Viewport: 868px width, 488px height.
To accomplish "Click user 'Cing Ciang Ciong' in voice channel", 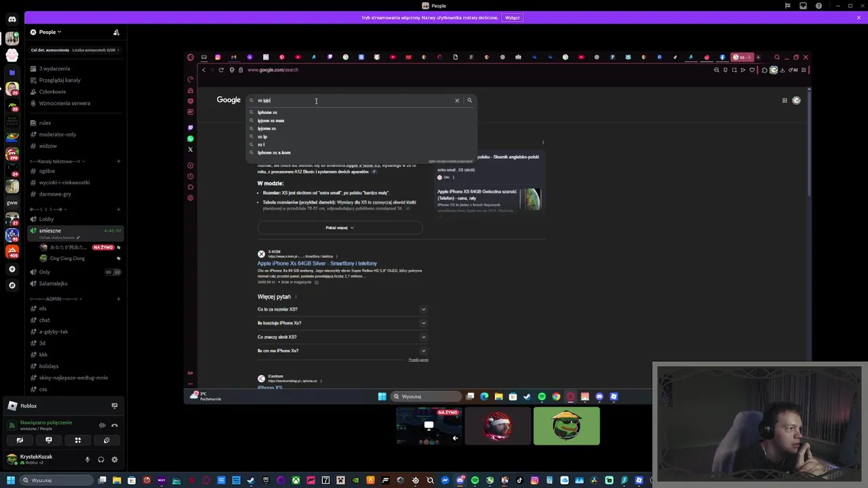I will coord(67,258).
